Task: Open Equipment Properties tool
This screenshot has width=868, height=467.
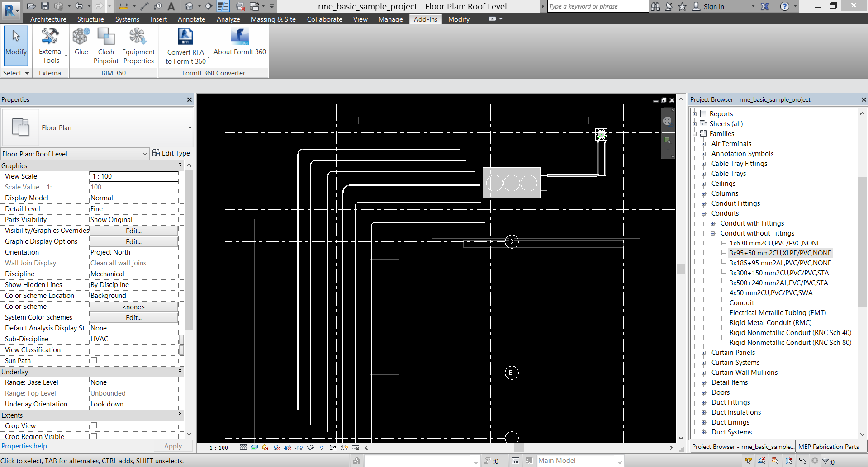Action: coord(138,46)
